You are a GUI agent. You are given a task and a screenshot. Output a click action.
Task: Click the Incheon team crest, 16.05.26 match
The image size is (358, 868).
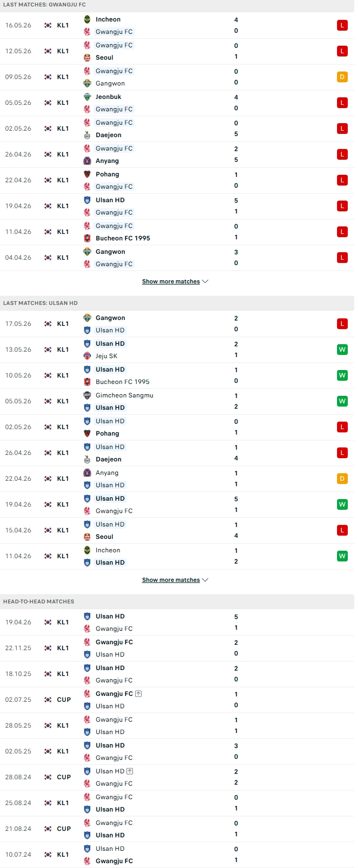coord(87,19)
